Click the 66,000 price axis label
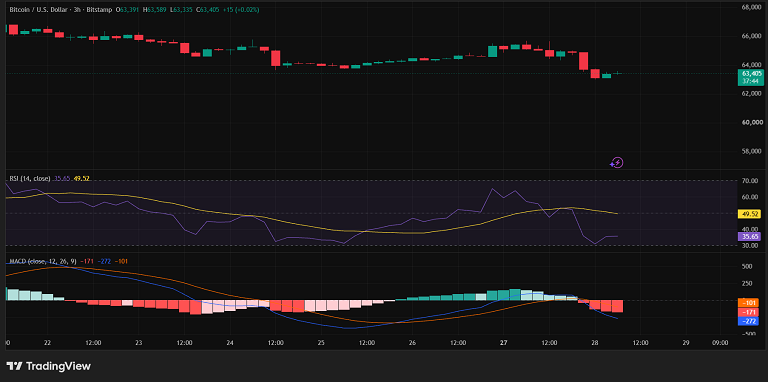Viewport: 768px width, 382px height. click(x=751, y=36)
